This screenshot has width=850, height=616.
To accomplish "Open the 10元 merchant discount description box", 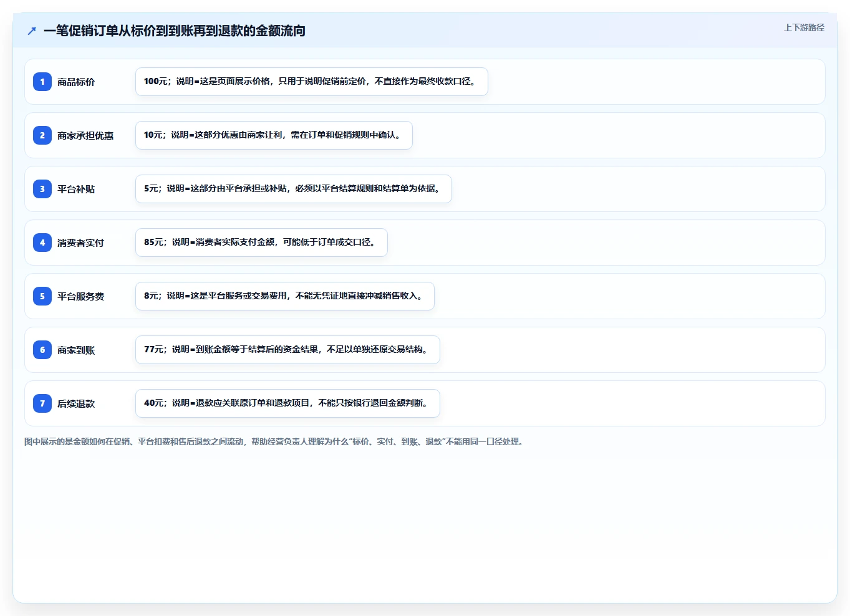I will [x=274, y=135].
